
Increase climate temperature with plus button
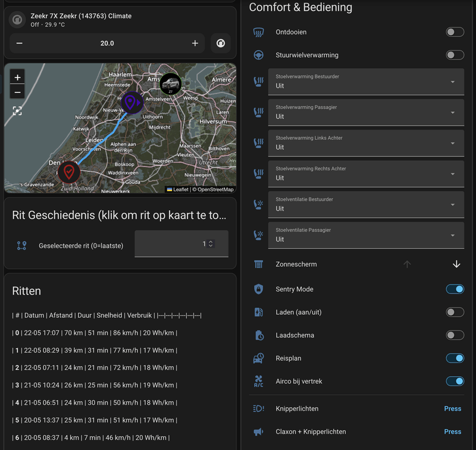point(195,43)
